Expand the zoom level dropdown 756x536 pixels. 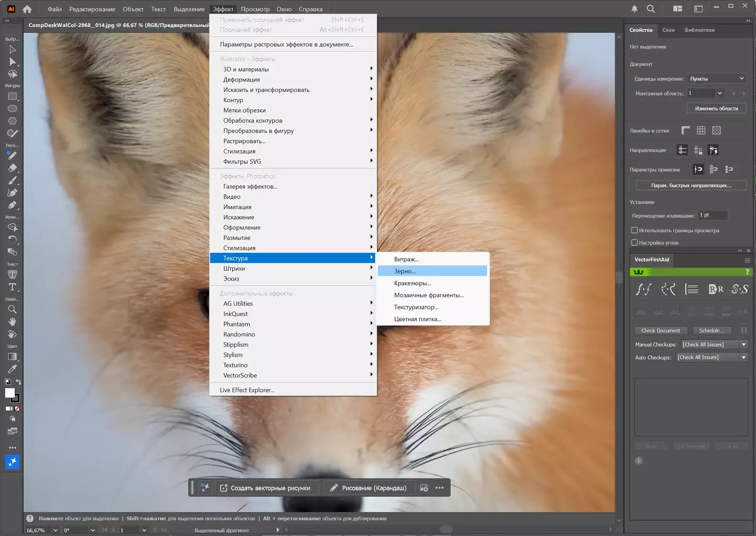point(55,530)
